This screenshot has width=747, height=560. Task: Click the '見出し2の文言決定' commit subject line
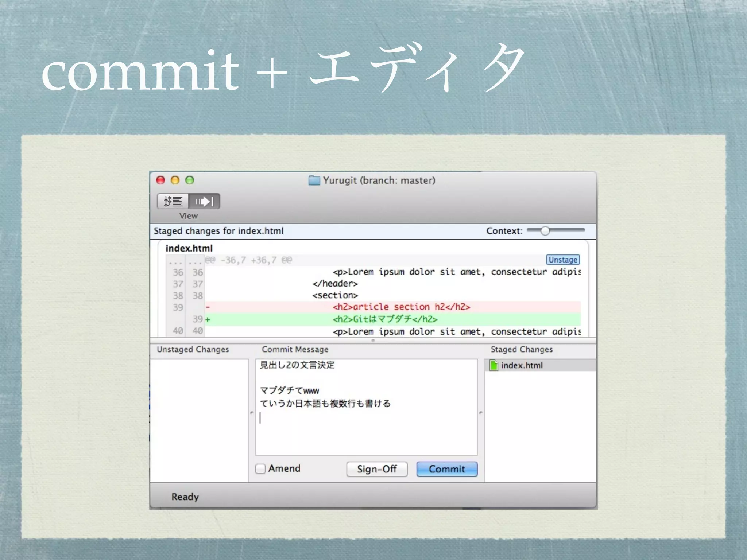pos(297,365)
